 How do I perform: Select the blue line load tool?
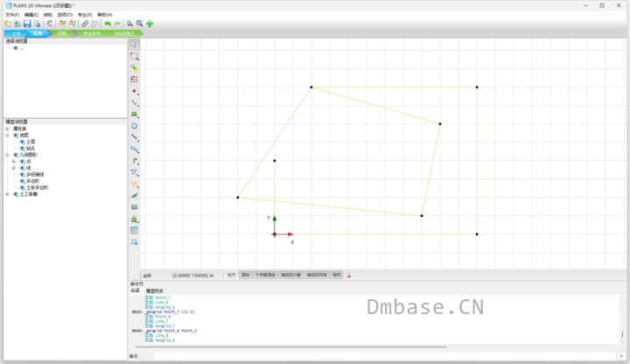pyautogui.click(x=134, y=137)
